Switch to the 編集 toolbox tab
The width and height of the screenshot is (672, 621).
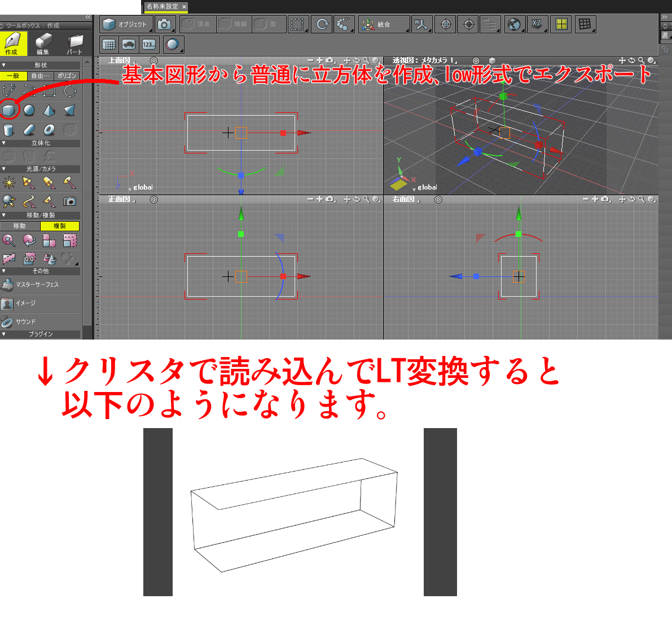43,43
